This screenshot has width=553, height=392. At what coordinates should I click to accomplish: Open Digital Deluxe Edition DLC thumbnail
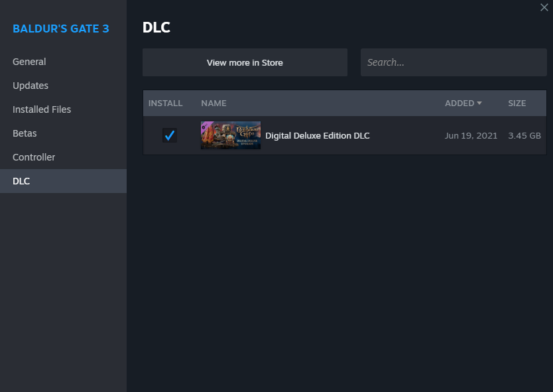coord(231,135)
